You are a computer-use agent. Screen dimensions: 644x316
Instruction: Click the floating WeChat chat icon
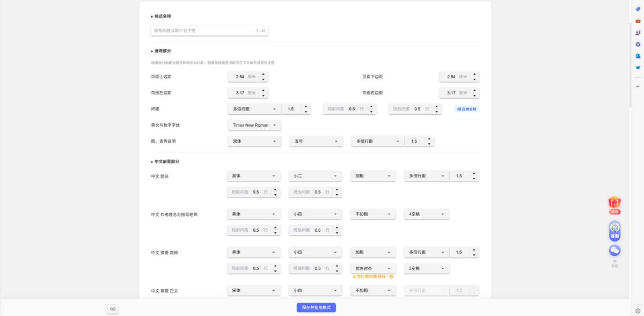tap(614, 250)
